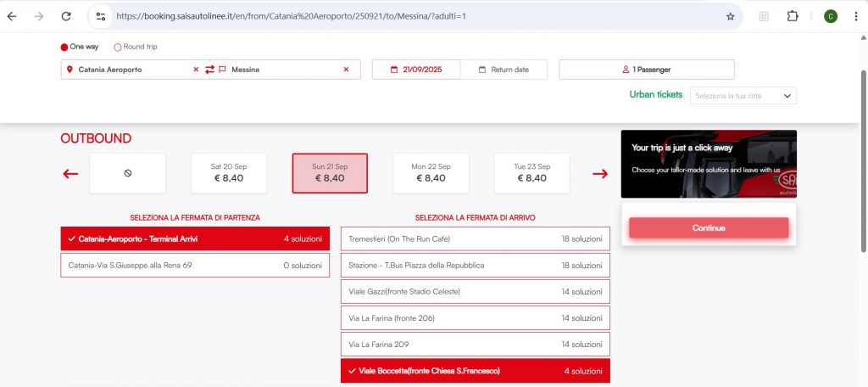Go to previous dates with left arrow
Viewport: 868px width, 387px height.
[70, 174]
